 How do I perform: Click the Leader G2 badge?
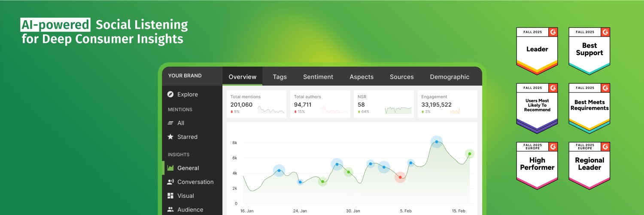click(537, 51)
